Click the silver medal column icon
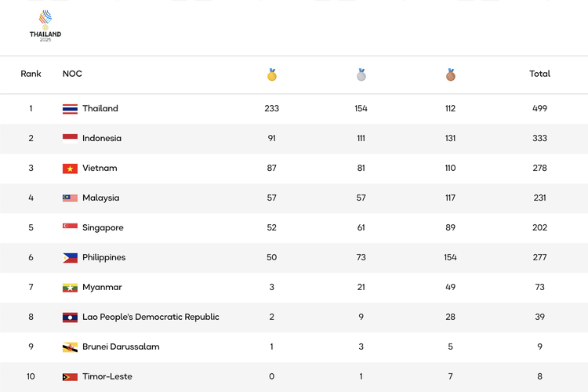 point(361,74)
